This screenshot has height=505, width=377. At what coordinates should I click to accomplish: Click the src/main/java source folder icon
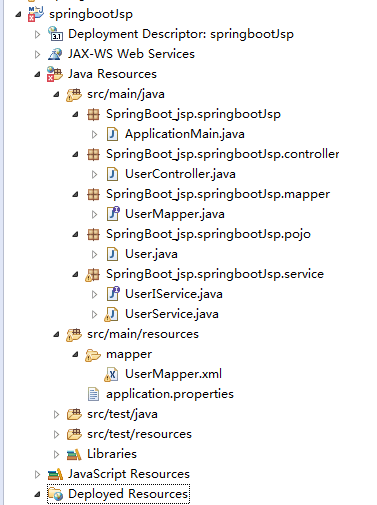point(74,94)
